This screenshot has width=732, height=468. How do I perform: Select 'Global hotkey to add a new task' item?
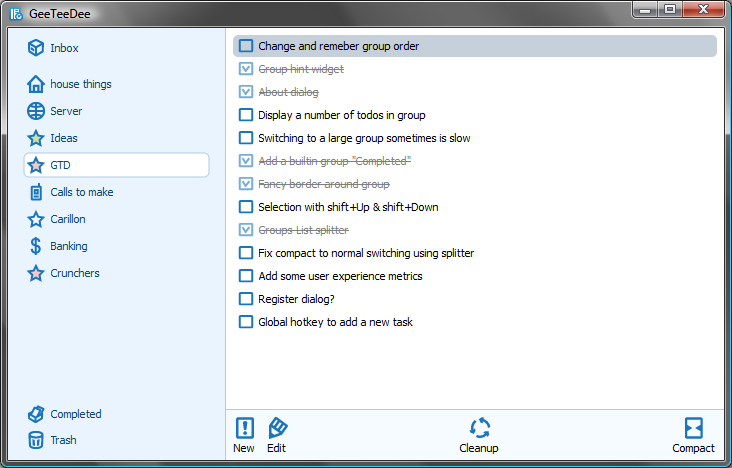(x=335, y=322)
